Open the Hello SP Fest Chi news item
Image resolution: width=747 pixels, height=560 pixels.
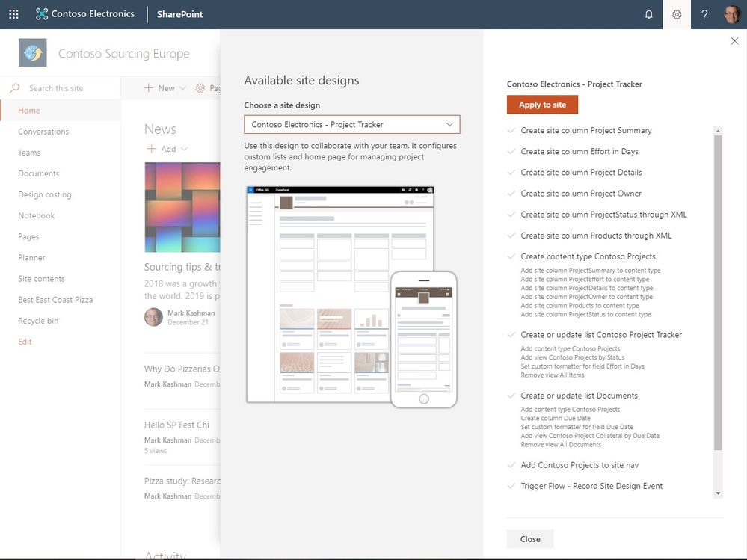point(176,425)
